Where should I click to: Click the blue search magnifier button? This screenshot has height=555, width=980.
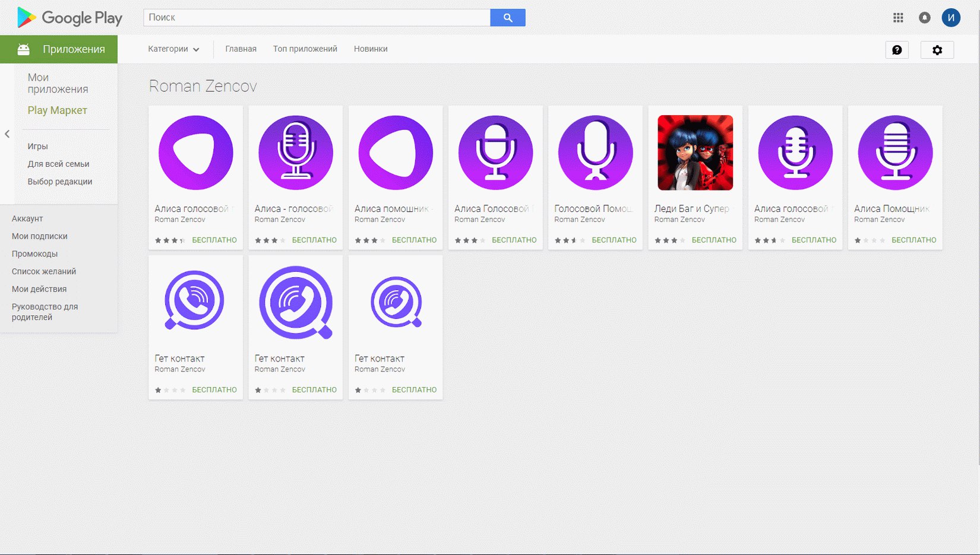tap(508, 18)
